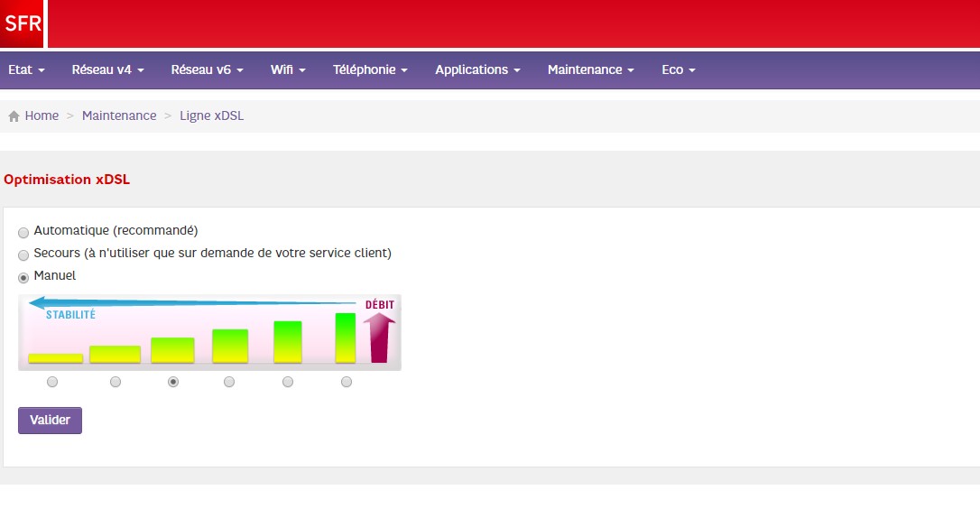Image resolution: width=980 pixels, height=518 pixels.
Task: Click the Home icon in breadcrumb
Action: (14, 116)
